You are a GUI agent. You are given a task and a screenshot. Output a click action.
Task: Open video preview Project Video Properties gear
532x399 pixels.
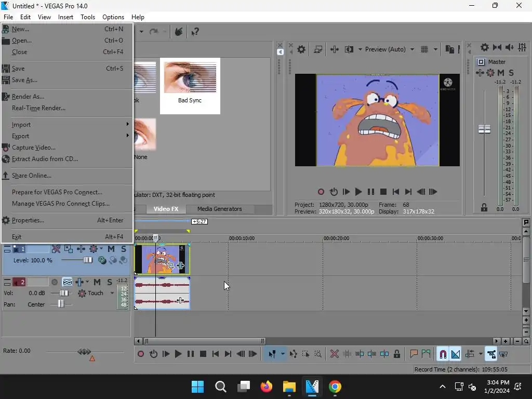(x=301, y=49)
